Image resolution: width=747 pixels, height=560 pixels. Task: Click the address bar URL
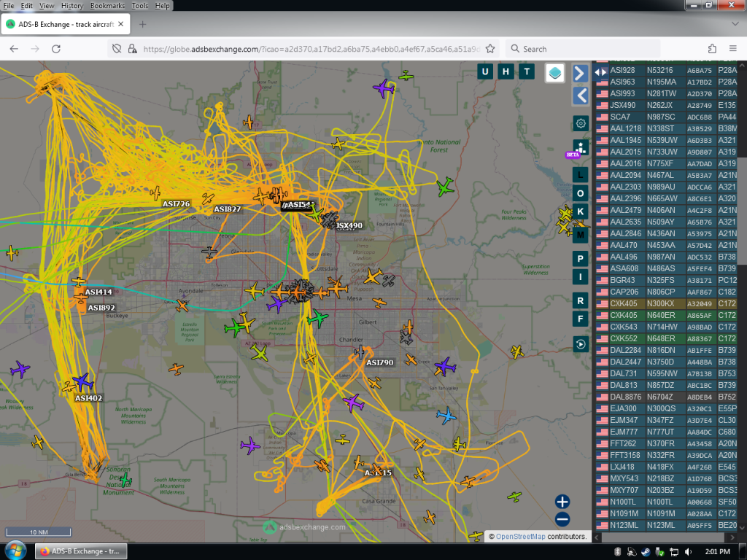coord(311,49)
